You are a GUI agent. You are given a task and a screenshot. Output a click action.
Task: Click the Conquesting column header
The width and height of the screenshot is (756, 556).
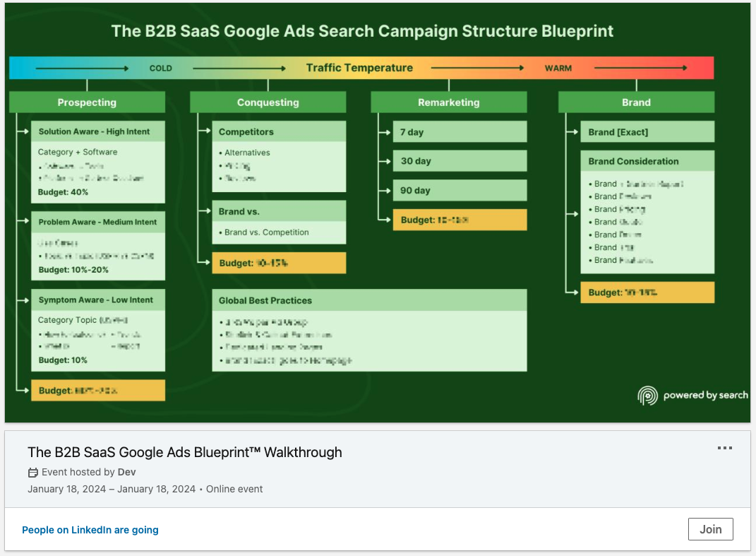point(268,102)
